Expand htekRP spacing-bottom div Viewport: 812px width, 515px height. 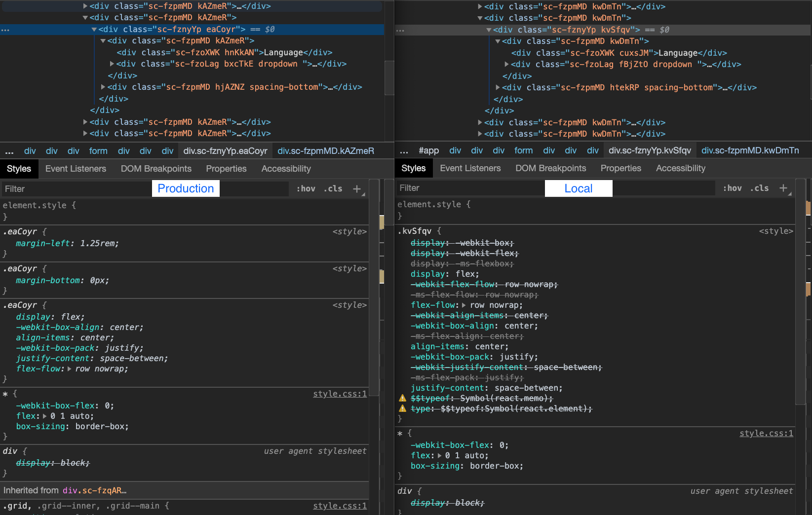click(498, 88)
